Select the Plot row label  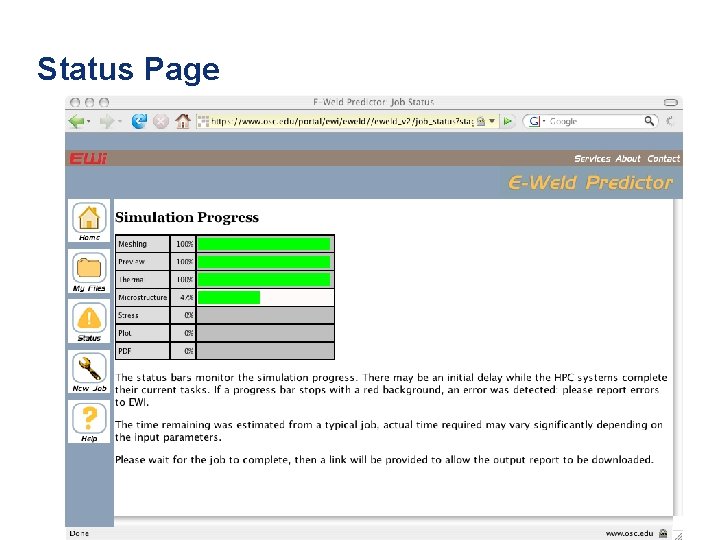click(x=142, y=333)
